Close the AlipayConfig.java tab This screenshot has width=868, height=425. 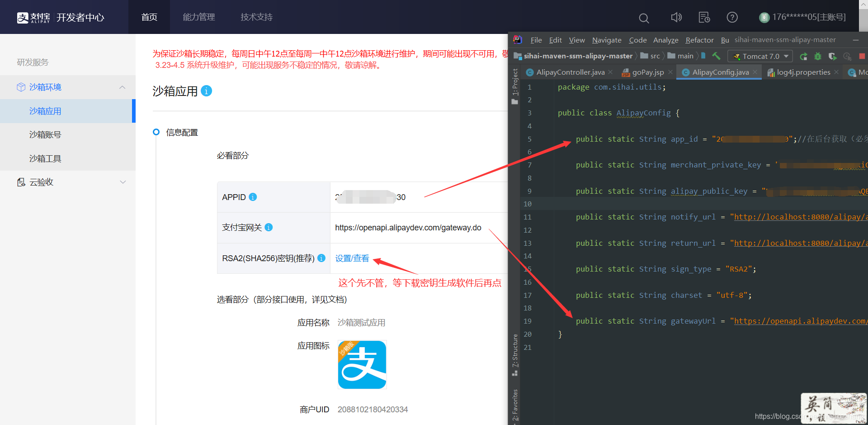pos(755,72)
